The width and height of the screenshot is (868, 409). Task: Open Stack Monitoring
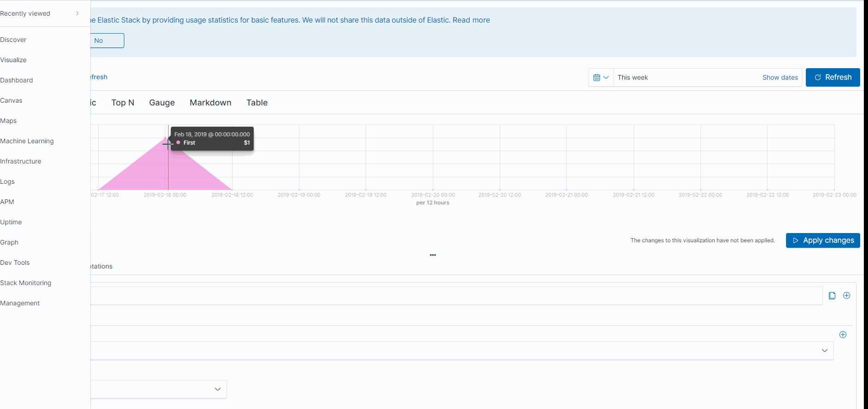coord(26,283)
